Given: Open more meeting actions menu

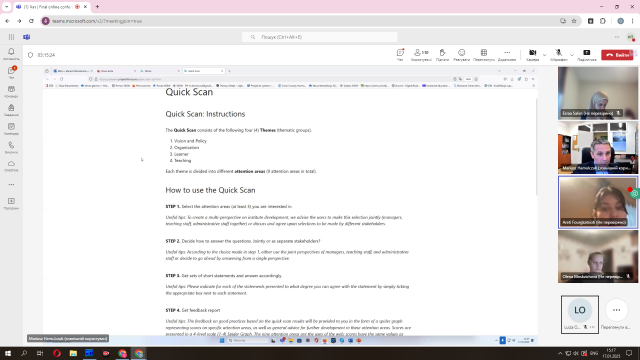Looking at the screenshot, I should point(507,55).
